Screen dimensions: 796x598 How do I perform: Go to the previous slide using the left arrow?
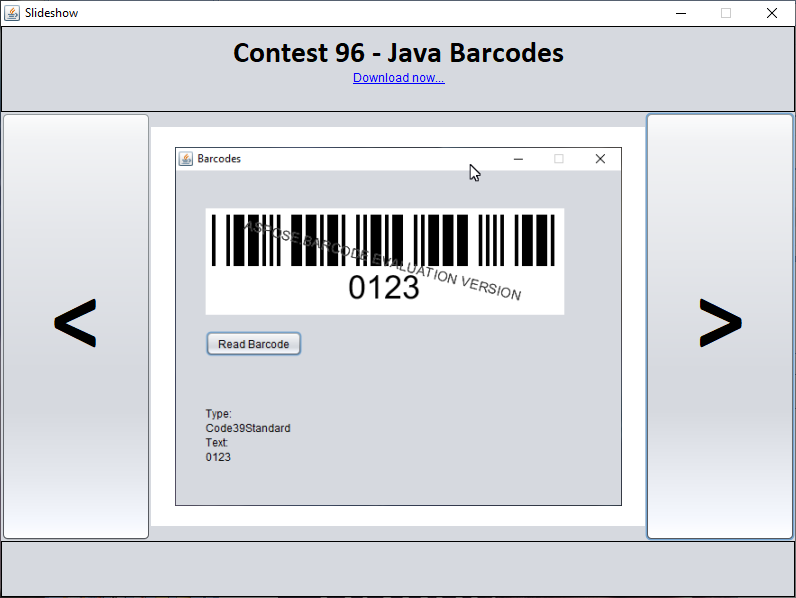(x=76, y=326)
